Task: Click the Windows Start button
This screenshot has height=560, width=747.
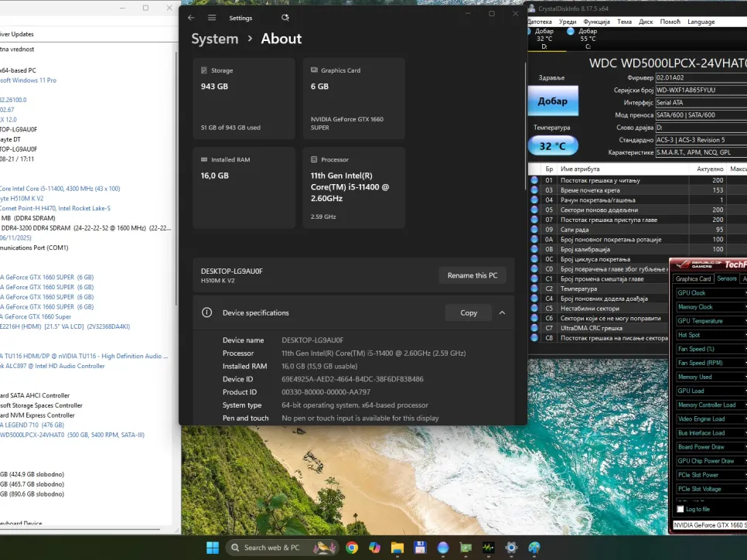Action: pos(212,548)
